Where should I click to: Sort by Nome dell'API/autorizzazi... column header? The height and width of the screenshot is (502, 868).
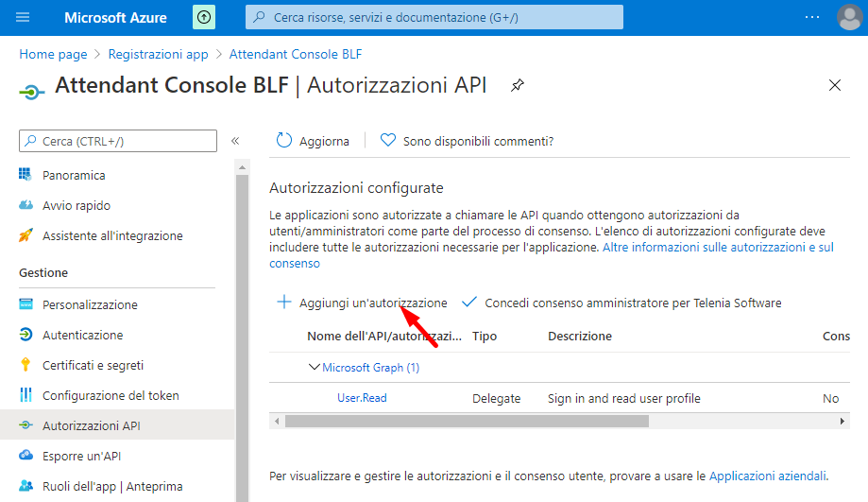coord(384,337)
